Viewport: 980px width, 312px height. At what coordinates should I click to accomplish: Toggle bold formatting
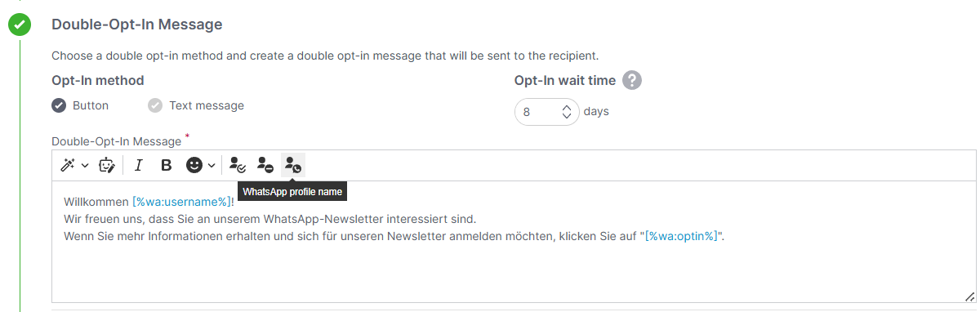(166, 165)
